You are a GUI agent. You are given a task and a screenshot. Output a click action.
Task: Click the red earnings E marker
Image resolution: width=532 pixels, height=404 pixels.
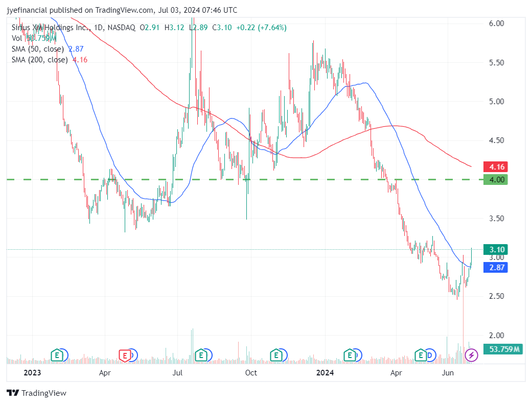click(x=125, y=355)
